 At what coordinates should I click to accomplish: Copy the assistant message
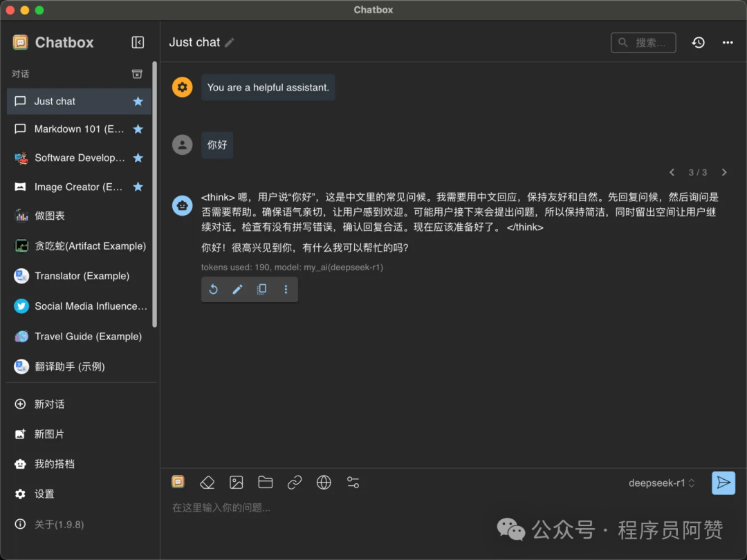[x=261, y=290]
